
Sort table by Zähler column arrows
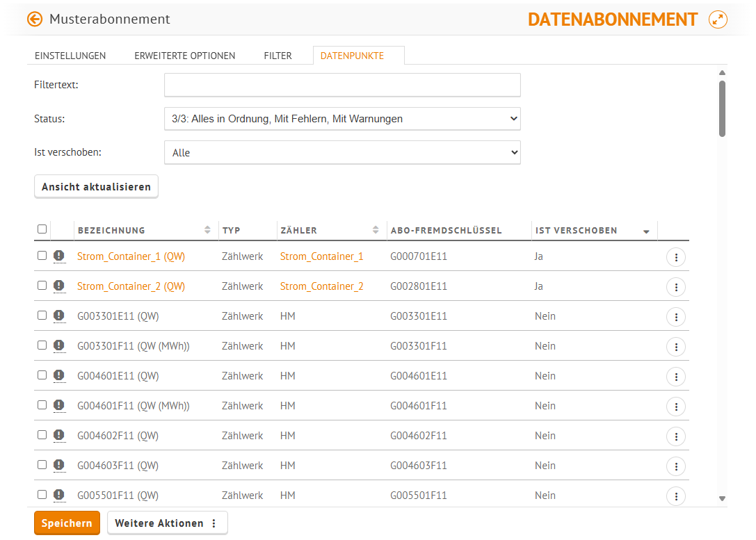click(376, 230)
